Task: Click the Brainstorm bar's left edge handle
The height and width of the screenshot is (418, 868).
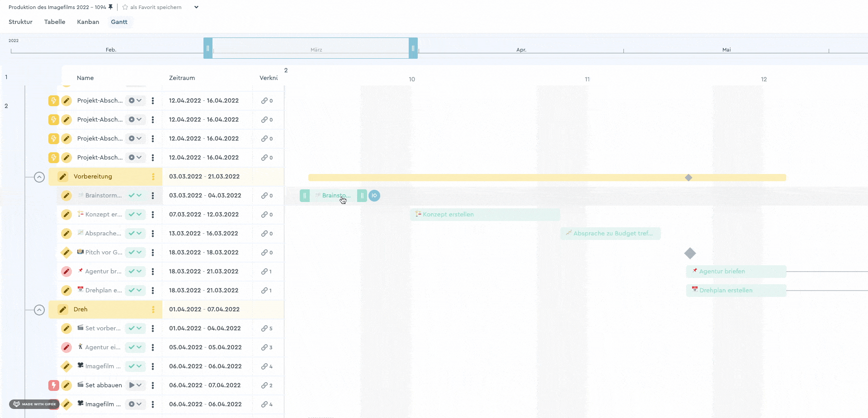Action: (x=305, y=196)
